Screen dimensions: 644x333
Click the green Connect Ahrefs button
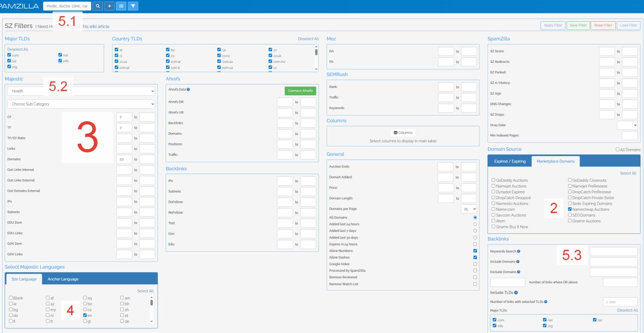(300, 91)
